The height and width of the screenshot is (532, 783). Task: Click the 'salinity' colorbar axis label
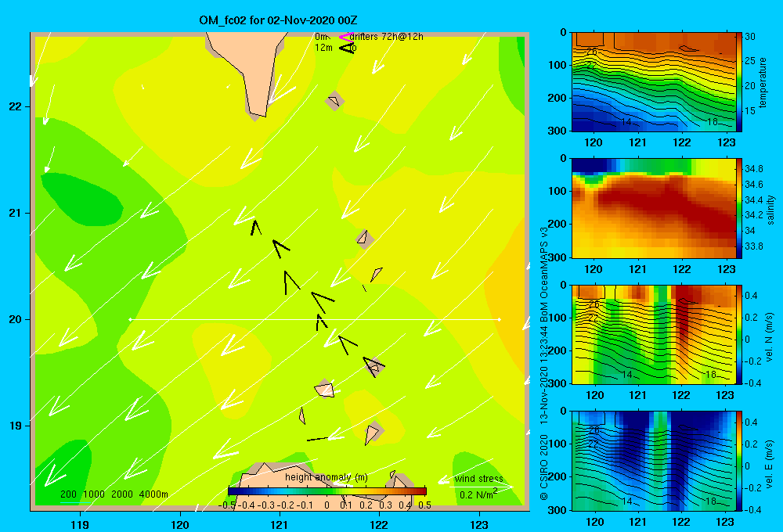pyautogui.click(x=770, y=210)
